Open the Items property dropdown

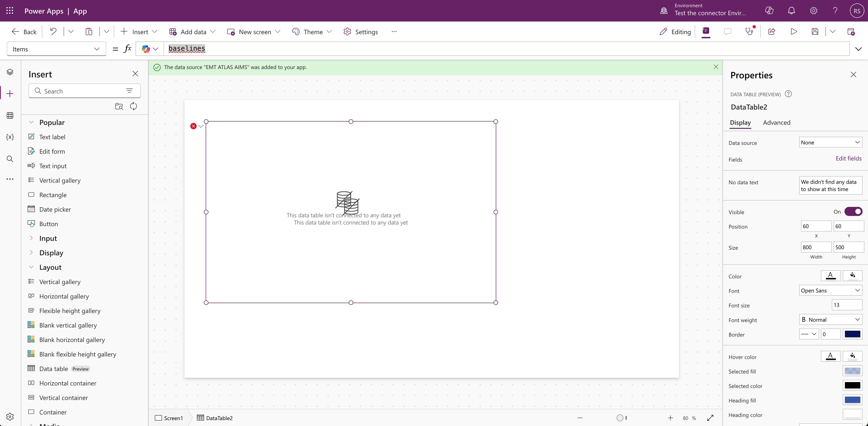(56, 49)
